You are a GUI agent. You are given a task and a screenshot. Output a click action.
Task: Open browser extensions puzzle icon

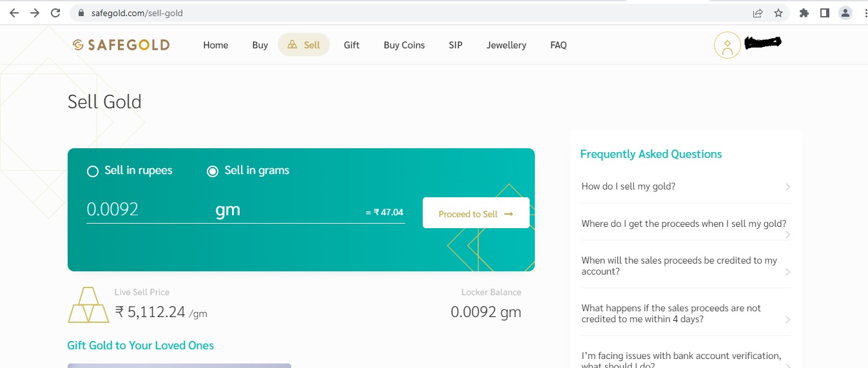pyautogui.click(x=804, y=13)
